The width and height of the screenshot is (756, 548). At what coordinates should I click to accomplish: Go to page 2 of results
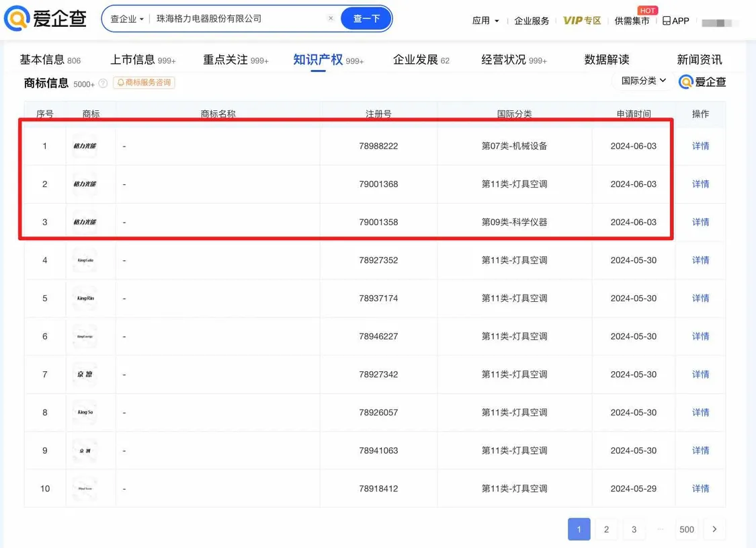coord(606,529)
